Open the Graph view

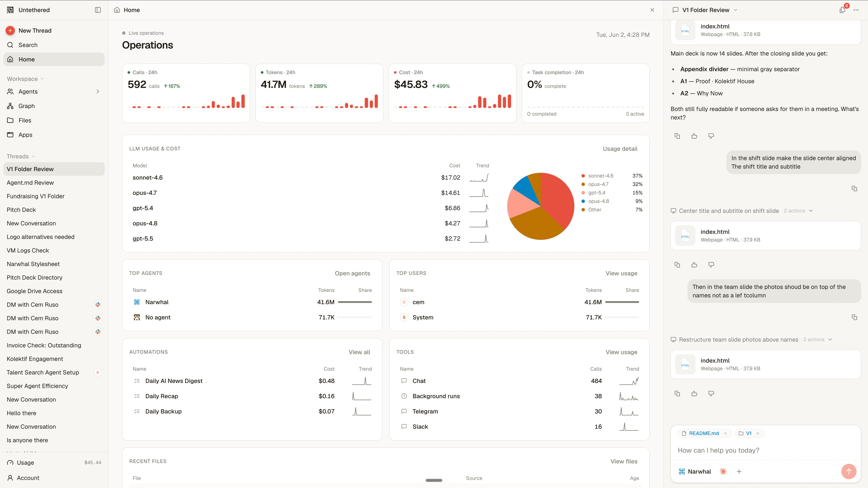[x=54, y=106]
